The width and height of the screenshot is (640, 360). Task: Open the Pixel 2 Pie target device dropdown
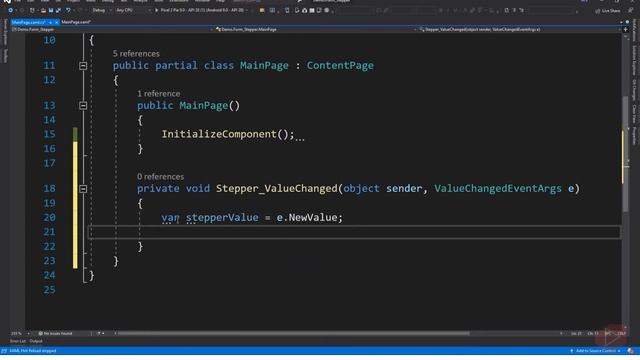point(204,10)
